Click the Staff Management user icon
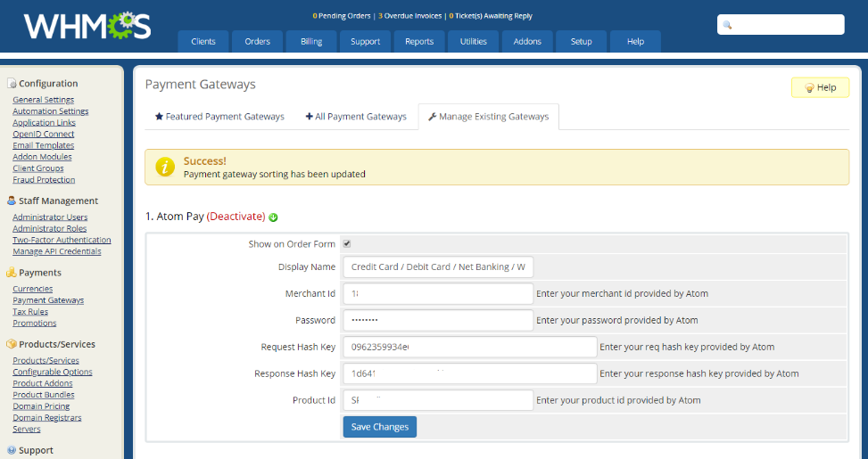Image resolution: width=868 pixels, height=459 pixels. coord(12,201)
